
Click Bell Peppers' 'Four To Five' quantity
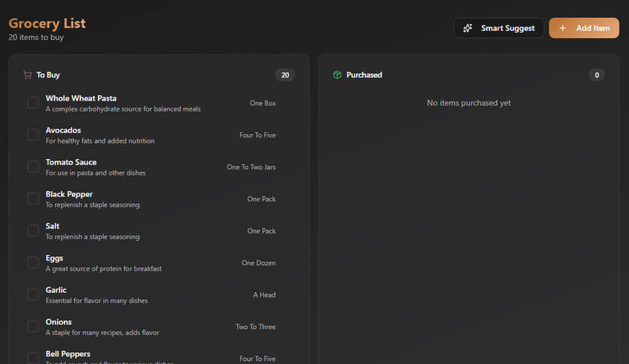pos(258,359)
